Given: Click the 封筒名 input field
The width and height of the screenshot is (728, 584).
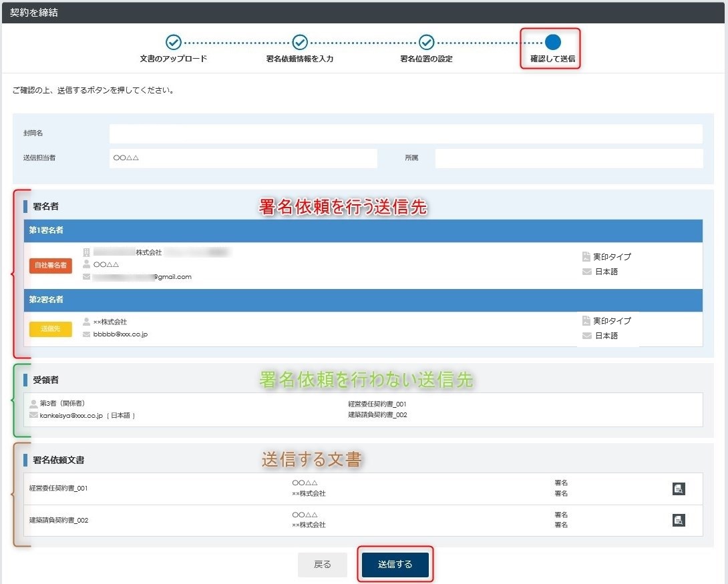Looking at the screenshot, I should point(406,133).
